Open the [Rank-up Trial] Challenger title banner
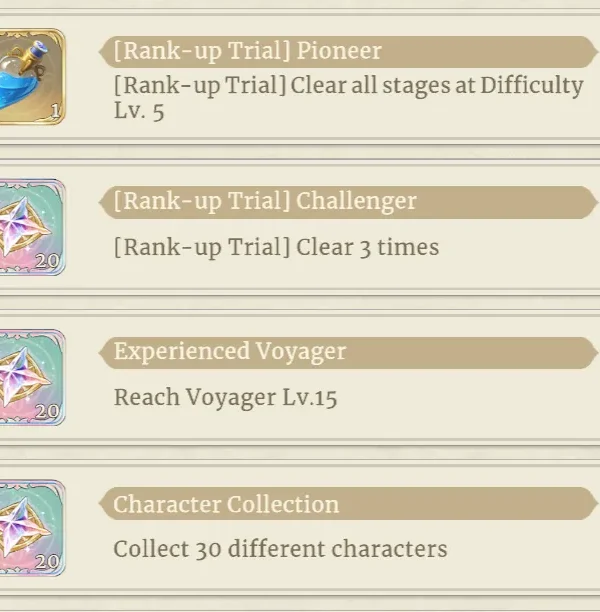The image size is (600, 612). (x=348, y=202)
